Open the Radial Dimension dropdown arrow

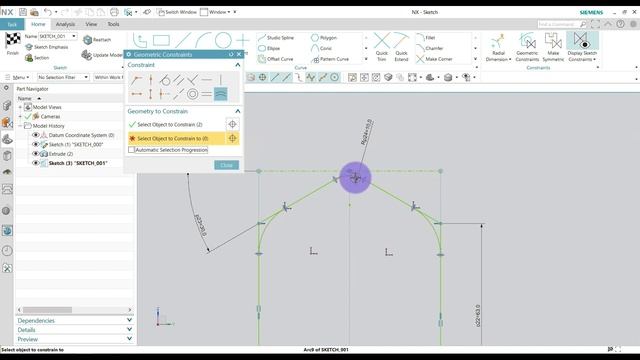510,60
